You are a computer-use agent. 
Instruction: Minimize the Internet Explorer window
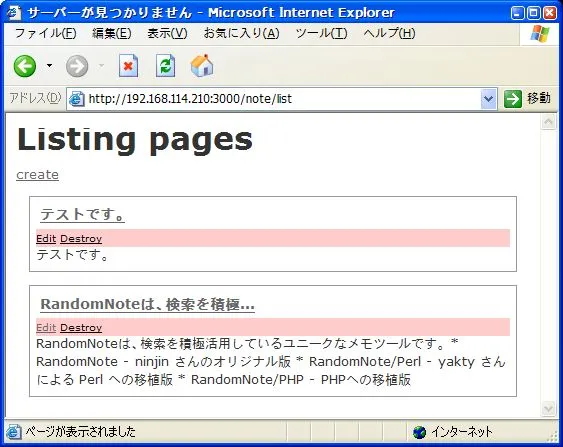pyautogui.click(x=517, y=13)
